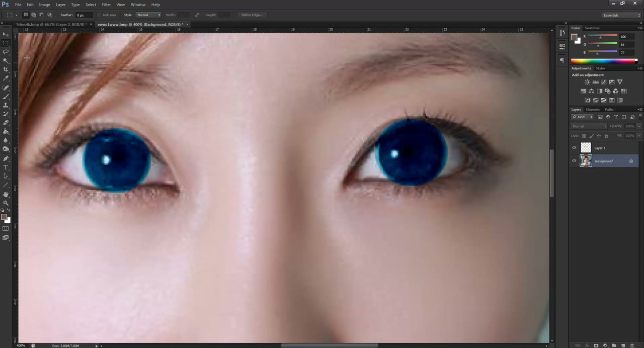This screenshot has width=644, height=348.
Task: Open the layer filter Kind dropdown
Action: [x=582, y=117]
